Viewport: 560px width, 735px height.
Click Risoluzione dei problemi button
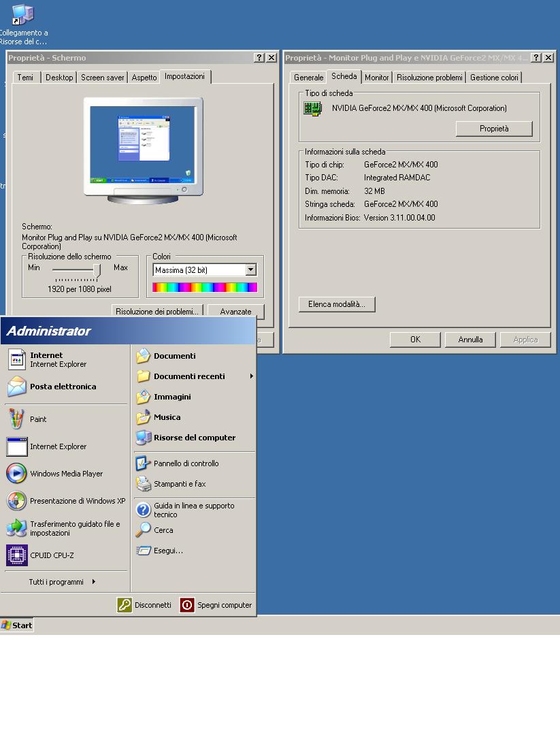tap(157, 311)
